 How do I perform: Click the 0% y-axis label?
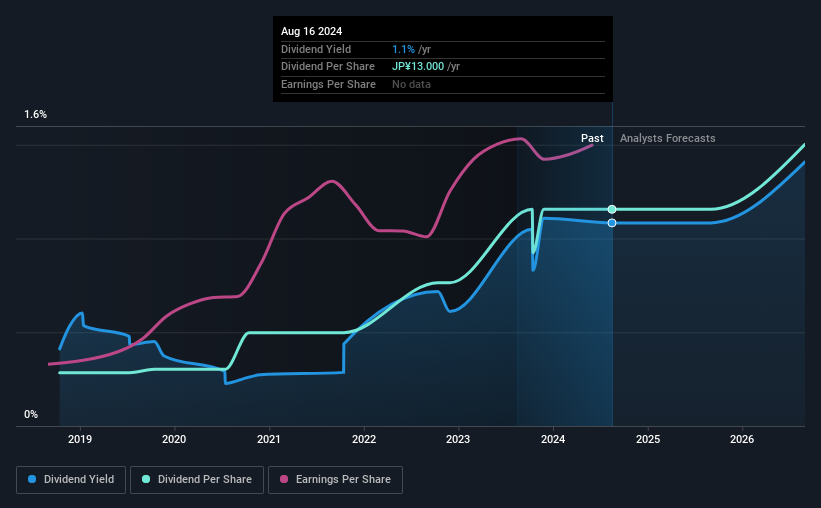tap(31, 415)
